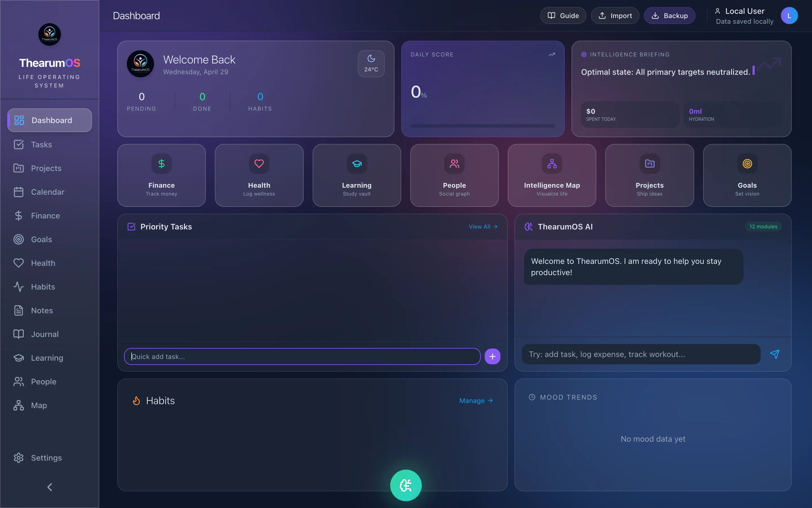Click the "Wednesday, April 29" date text
Image resolution: width=812 pixels, height=508 pixels.
pyautogui.click(x=196, y=72)
